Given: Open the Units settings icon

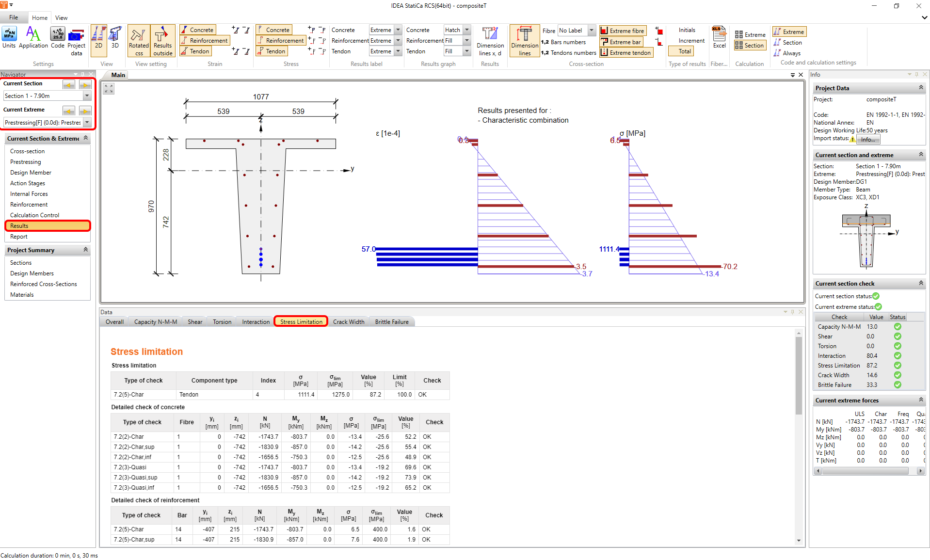Looking at the screenshot, I should tap(9, 38).
